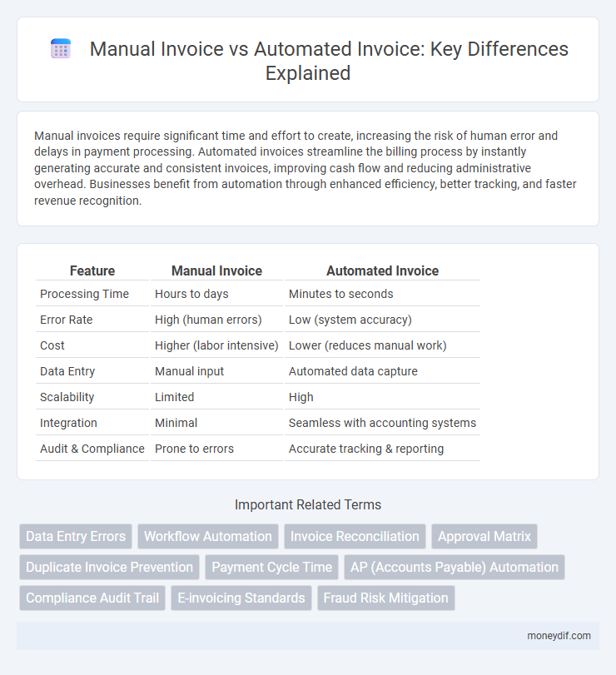Viewport: 616px width, 675px height.
Task: Click 'Accurate tracking & reporting' cell
Action: click(x=382, y=449)
